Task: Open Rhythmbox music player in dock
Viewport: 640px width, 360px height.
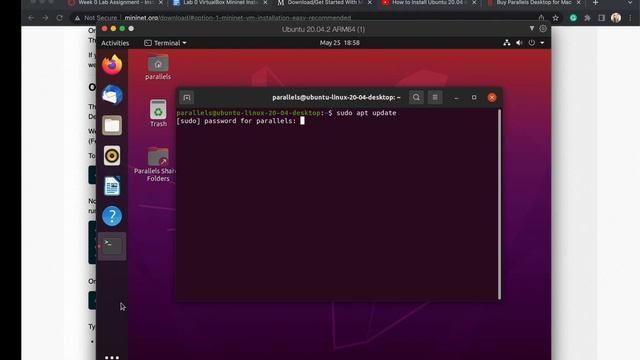Action: pyautogui.click(x=112, y=156)
